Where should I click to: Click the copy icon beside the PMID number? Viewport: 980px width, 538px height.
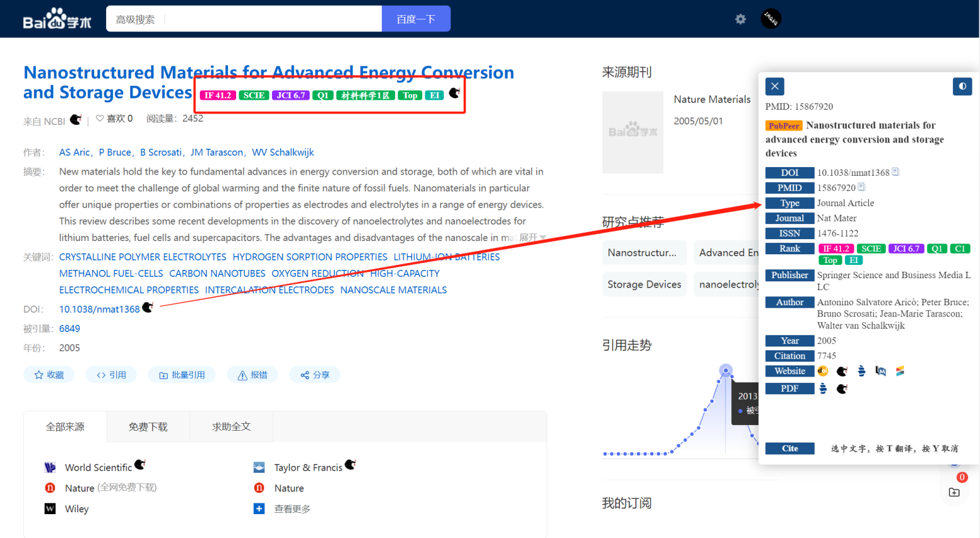click(x=862, y=186)
